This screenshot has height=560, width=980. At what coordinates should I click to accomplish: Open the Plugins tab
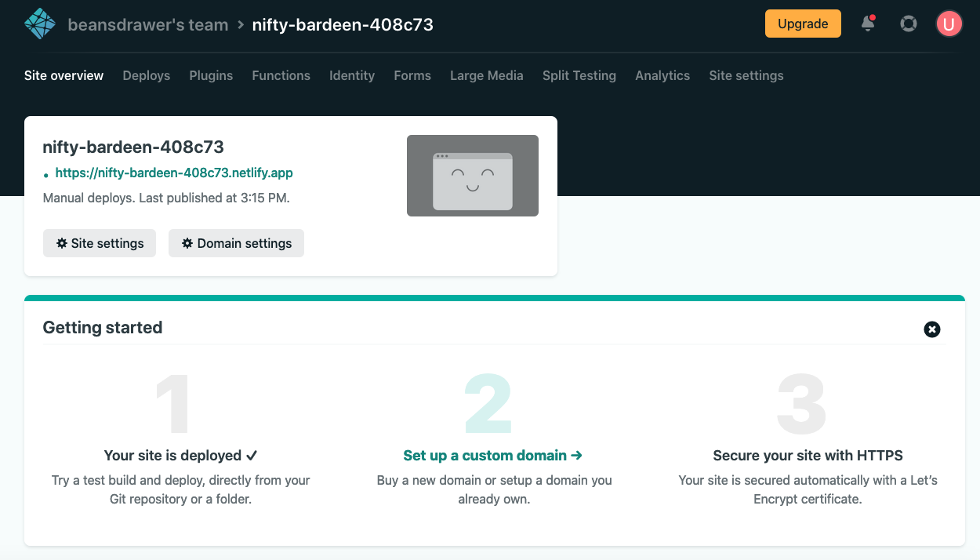pos(211,75)
